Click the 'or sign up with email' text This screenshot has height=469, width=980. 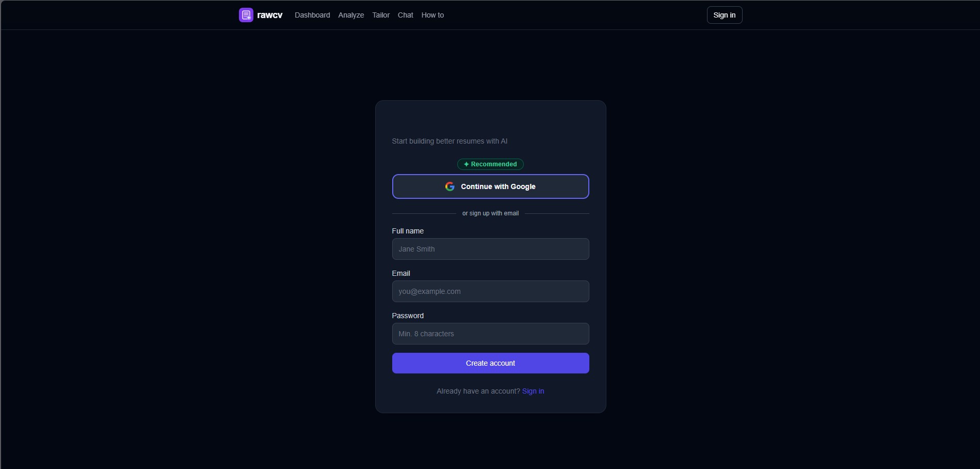coord(490,213)
